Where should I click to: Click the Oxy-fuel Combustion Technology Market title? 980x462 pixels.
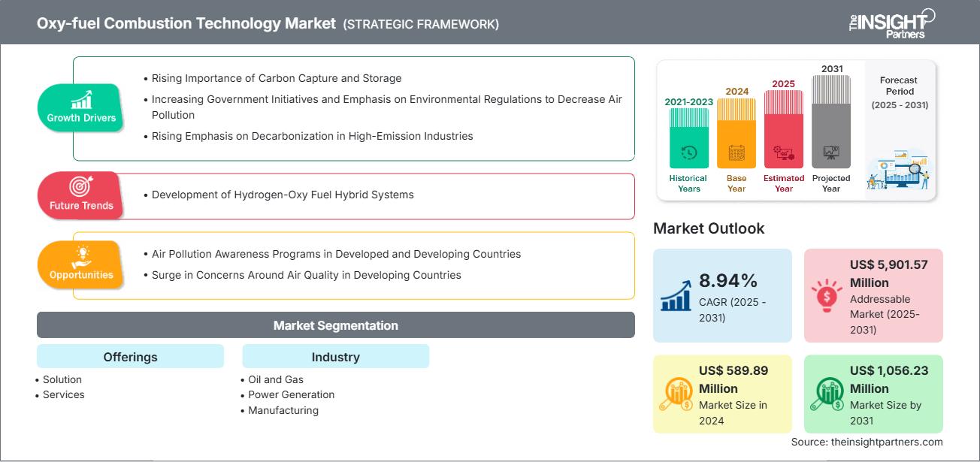pos(186,23)
